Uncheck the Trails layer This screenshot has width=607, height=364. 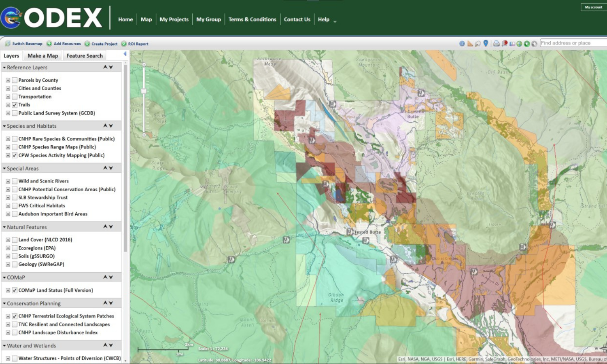tap(15, 104)
